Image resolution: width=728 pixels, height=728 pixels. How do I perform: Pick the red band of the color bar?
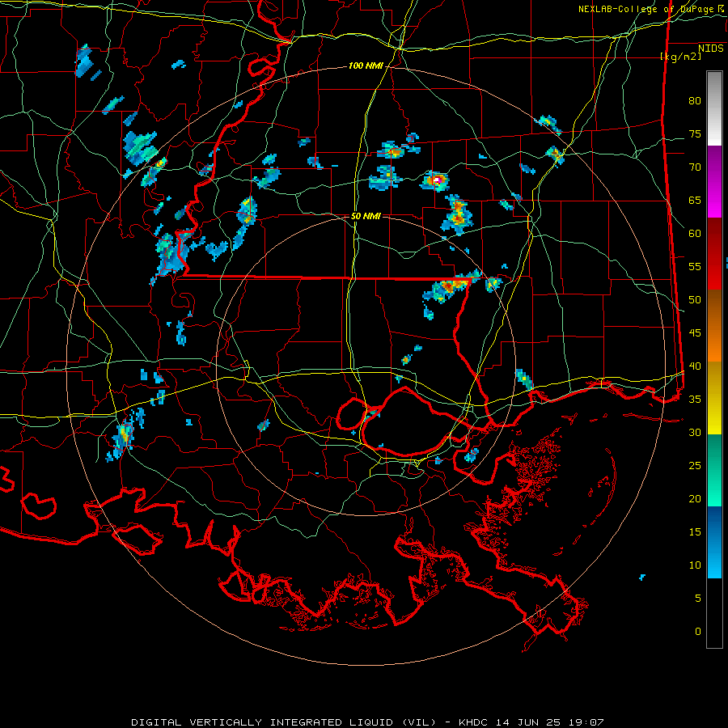[714, 255]
